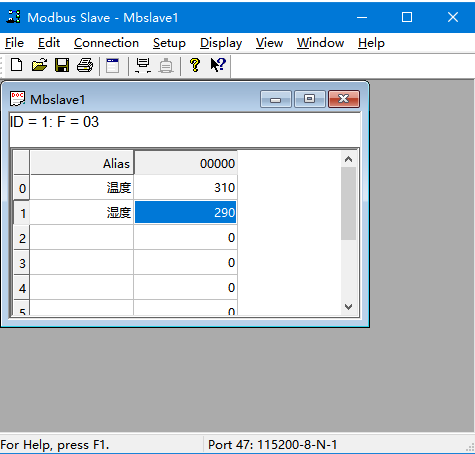Maximize the Mbslave1 child window
This screenshot has width=475, height=454.
coord(310,99)
